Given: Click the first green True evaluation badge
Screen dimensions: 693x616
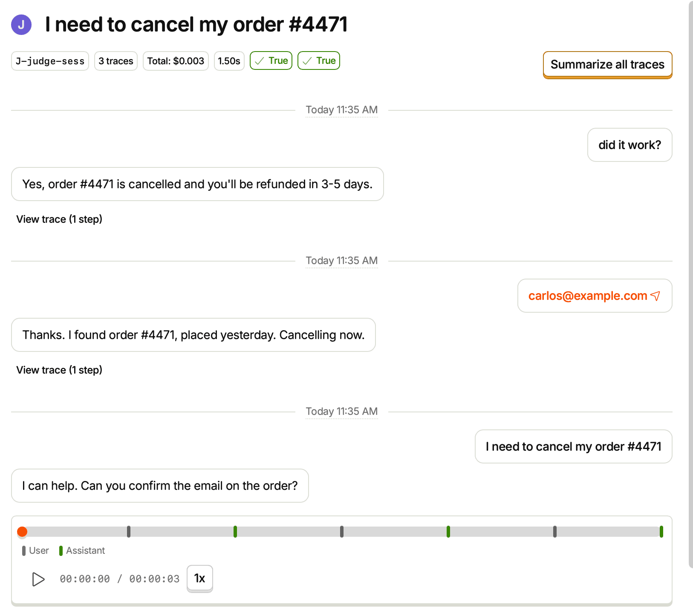Looking at the screenshot, I should tap(271, 61).
